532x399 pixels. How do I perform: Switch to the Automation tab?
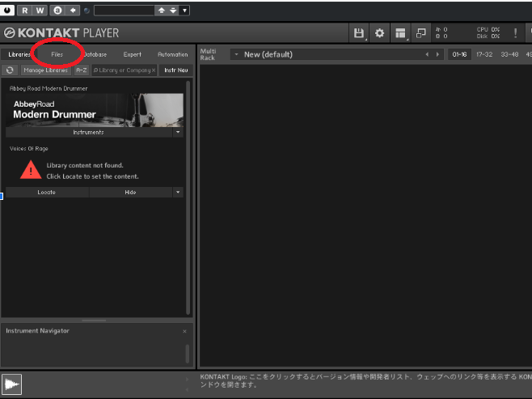[173, 54]
